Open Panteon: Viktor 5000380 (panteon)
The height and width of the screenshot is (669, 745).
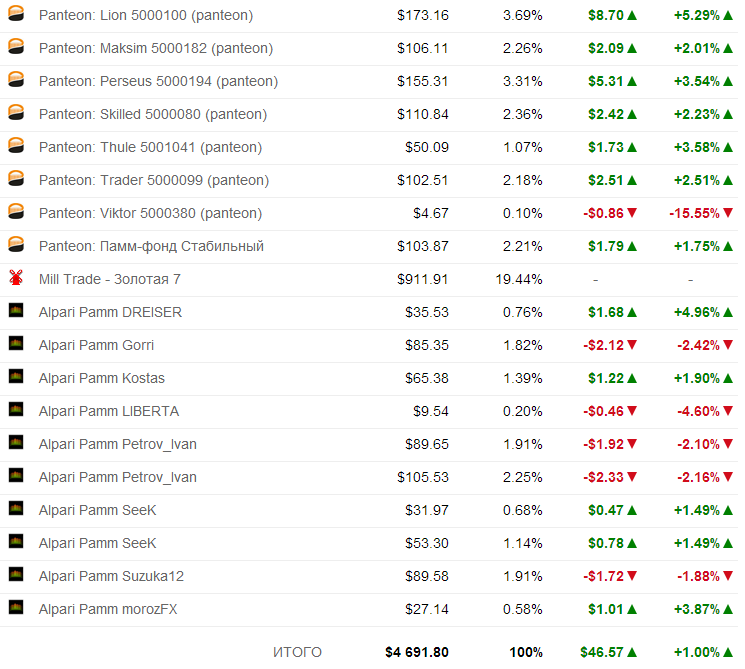click(150, 213)
